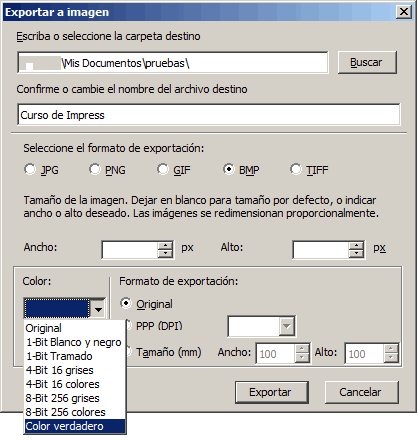
Task: Decrease the Ancho px spinner value
Action: tap(165, 254)
